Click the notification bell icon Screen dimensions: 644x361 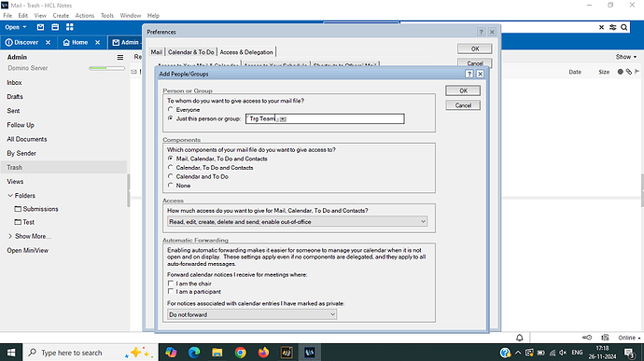[x=520, y=338]
